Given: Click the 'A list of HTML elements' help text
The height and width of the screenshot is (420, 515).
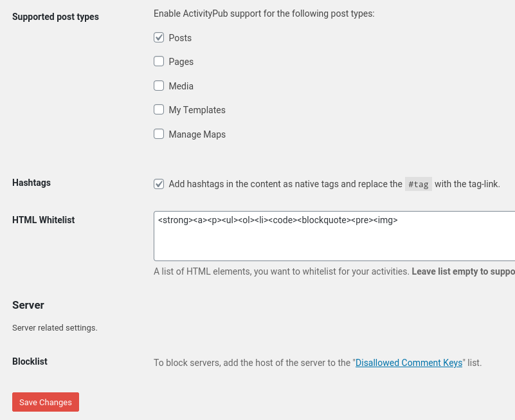Looking at the screenshot, I should coord(334,271).
